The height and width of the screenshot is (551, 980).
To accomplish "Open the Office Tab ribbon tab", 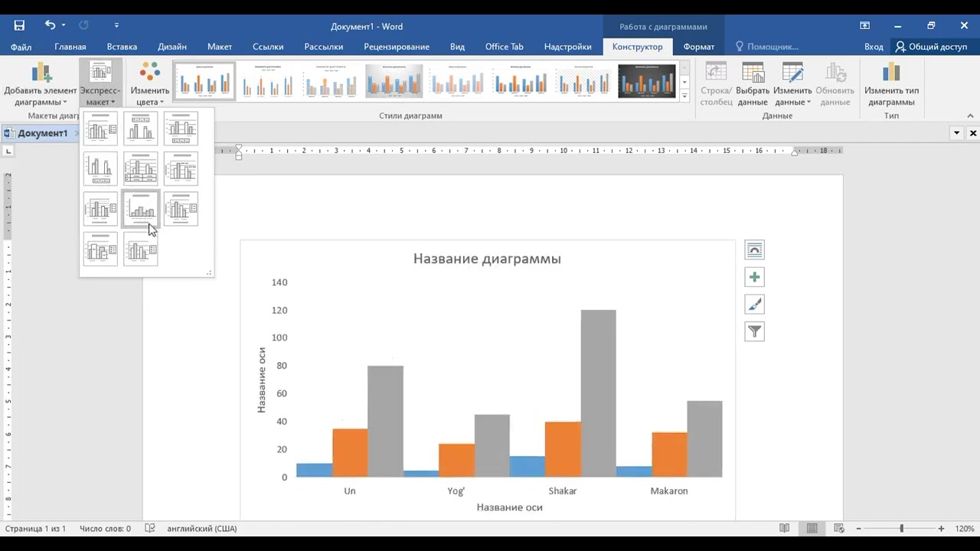I will 505,47.
